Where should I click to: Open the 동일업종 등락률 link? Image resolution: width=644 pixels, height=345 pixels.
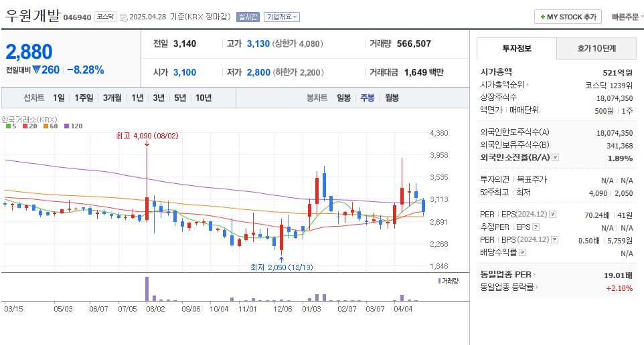[507, 287]
